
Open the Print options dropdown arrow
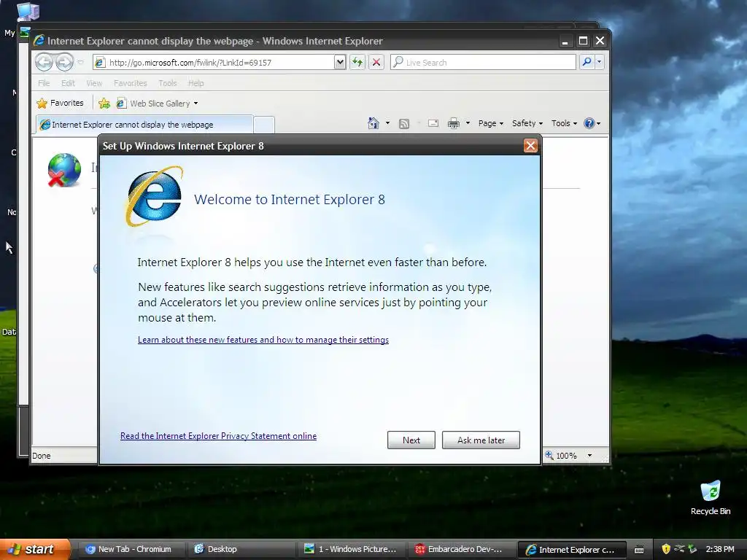(468, 123)
